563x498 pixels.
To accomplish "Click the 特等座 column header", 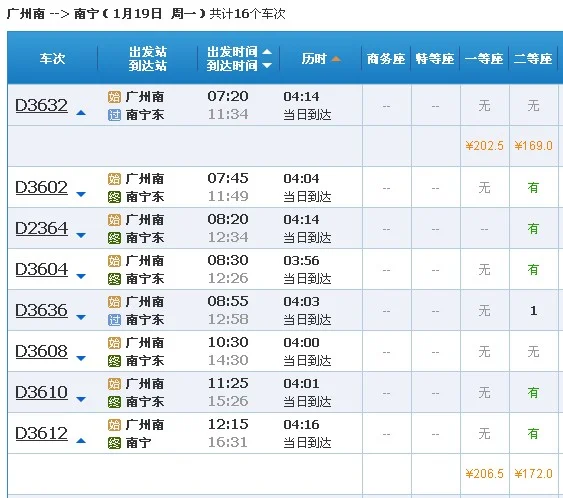I will coord(435,59).
